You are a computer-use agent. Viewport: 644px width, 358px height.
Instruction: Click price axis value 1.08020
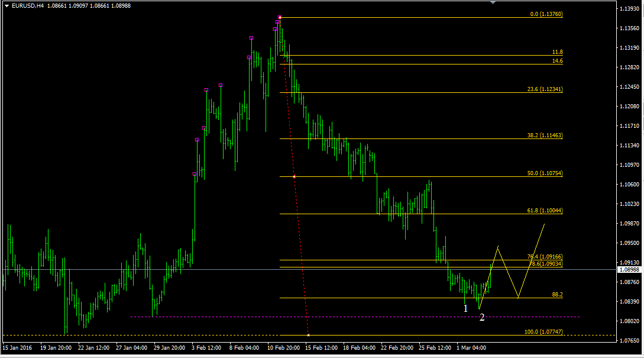pyautogui.click(x=629, y=321)
